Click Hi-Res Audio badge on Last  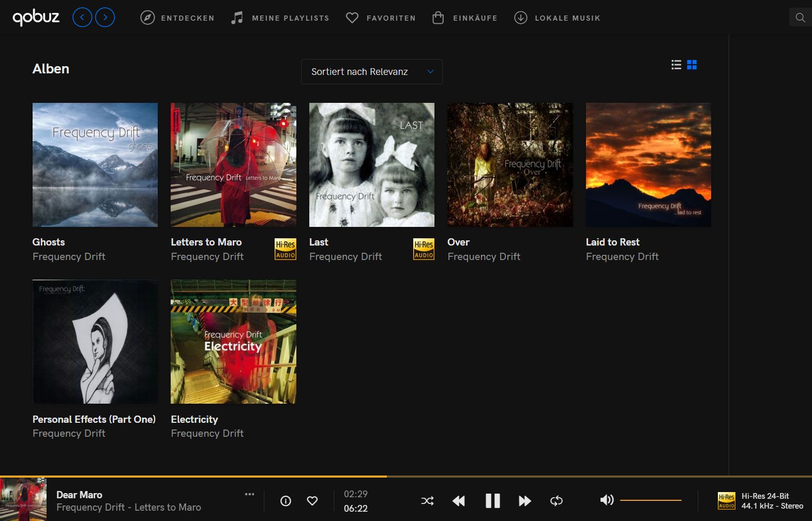coord(424,249)
